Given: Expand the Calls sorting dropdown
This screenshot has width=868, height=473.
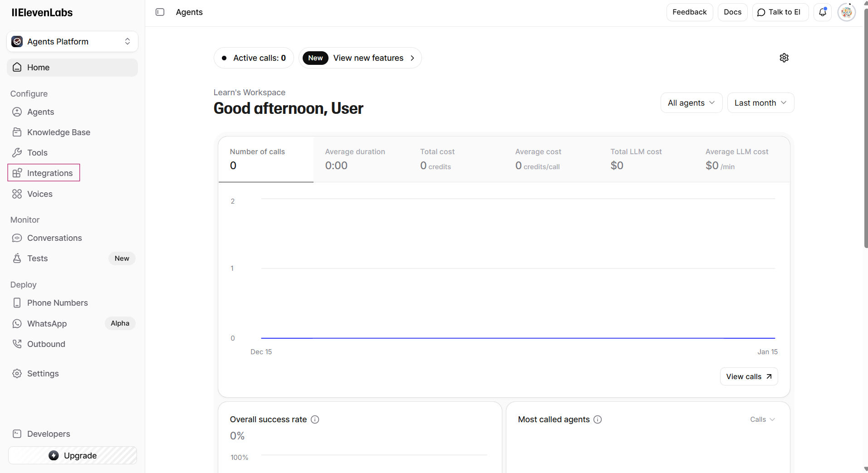Looking at the screenshot, I should 762,419.
